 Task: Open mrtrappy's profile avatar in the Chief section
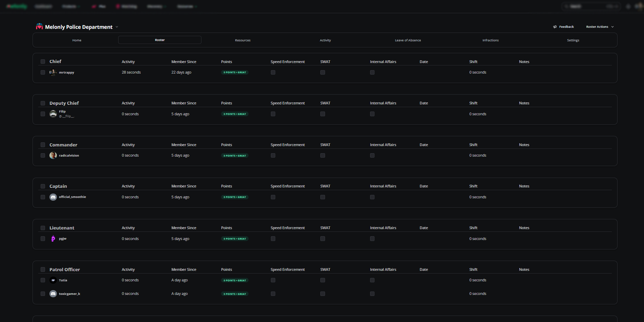click(x=53, y=72)
